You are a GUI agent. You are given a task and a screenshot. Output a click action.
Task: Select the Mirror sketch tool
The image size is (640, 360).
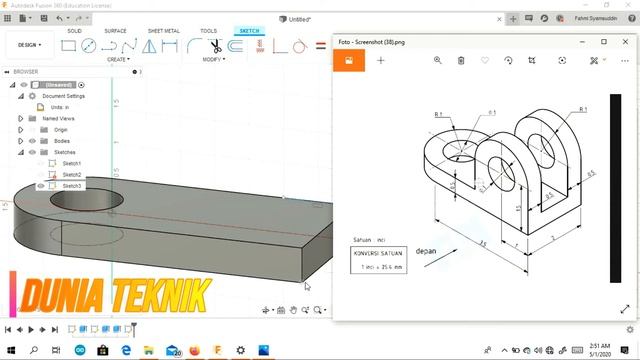[x=149, y=46]
